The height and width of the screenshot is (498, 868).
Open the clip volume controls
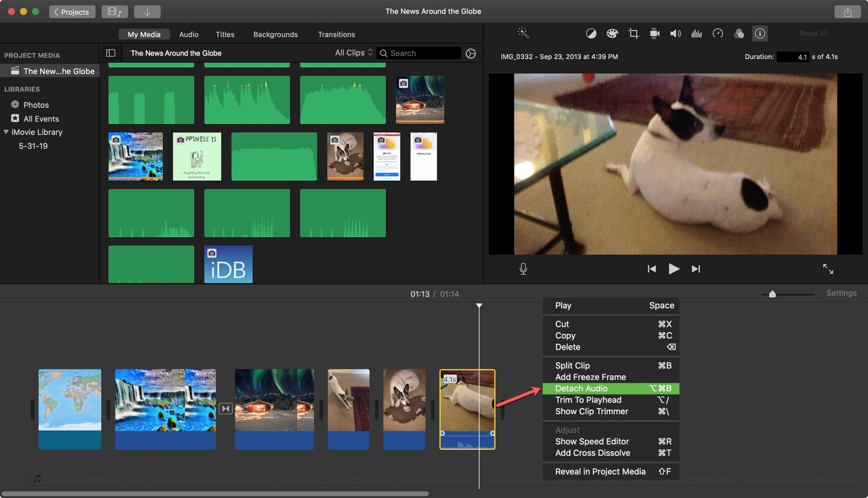[x=675, y=33]
